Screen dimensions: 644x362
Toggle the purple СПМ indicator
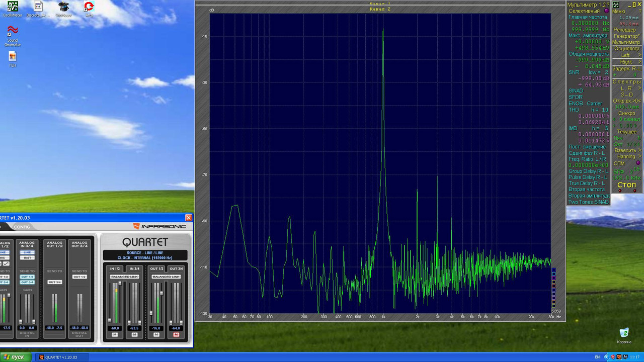(x=638, y=163)
